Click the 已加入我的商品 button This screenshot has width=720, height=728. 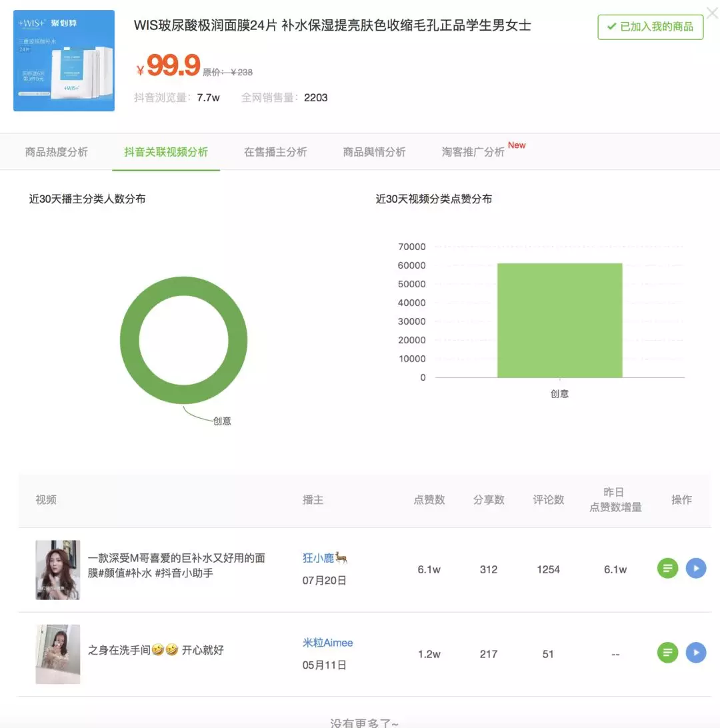(x=651, y=27)
